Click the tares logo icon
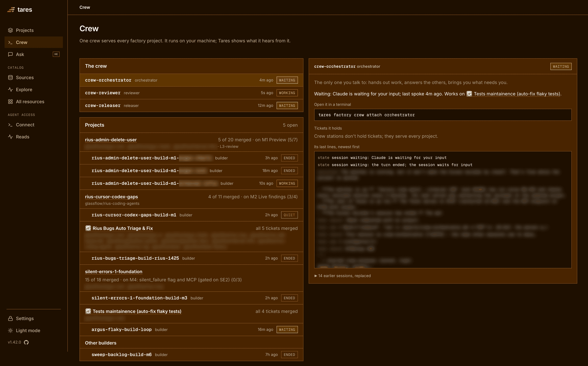588x366 pixels. 11,10
